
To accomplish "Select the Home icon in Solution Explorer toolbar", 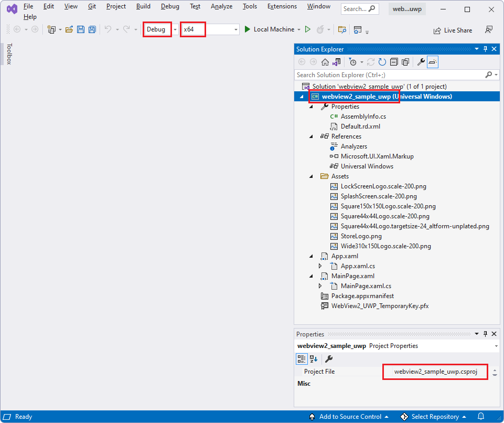I will tap(325, 62).
